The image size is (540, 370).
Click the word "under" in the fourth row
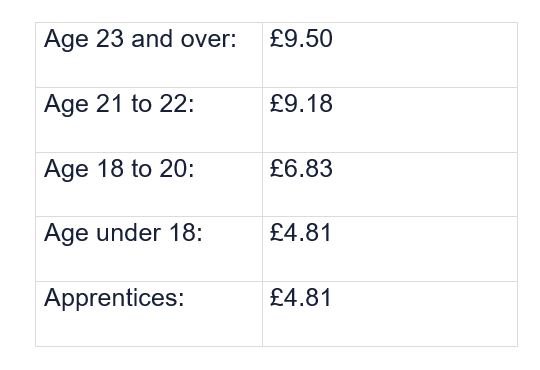pos(128,233)
